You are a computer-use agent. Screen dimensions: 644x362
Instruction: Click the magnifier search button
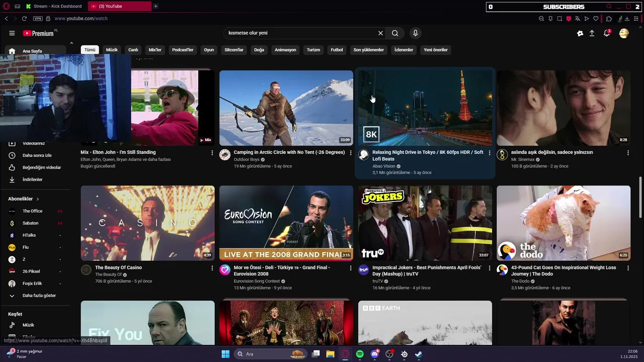point(395,33)
